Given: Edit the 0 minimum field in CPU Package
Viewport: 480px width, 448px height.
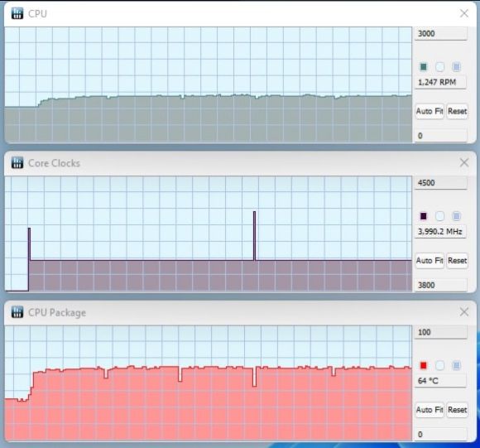Looking at the screenshot, I should click(441, 434).
